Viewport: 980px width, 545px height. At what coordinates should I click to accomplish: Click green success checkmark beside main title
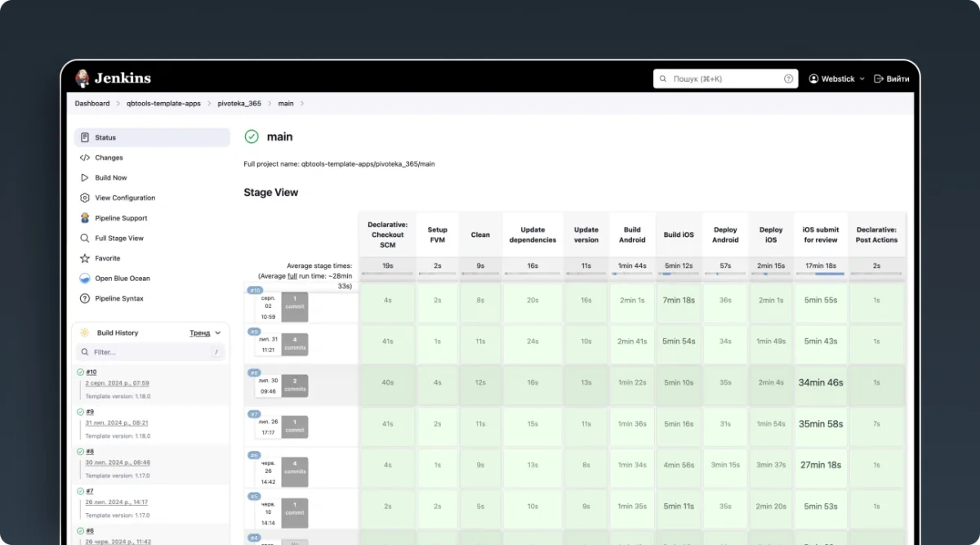[252, 136]
